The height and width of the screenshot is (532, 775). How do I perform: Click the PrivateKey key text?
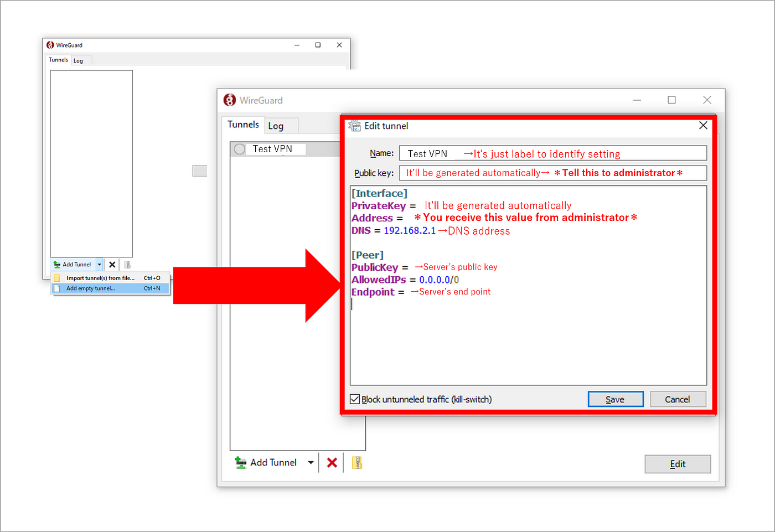click(379, 206)
